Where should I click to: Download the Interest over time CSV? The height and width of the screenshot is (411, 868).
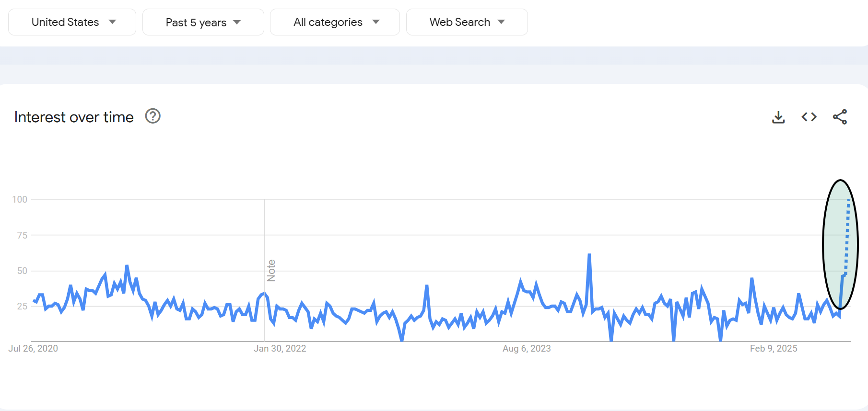coord(778,117)
